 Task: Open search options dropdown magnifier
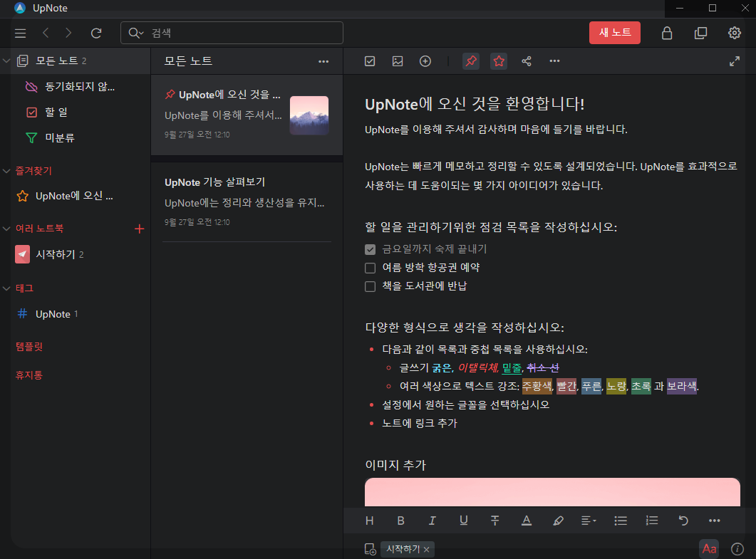(x=136, y=33)
